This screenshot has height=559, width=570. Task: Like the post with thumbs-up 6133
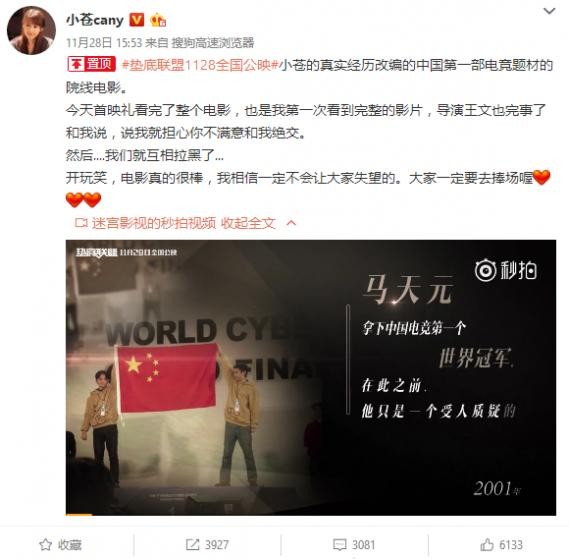(501, 544)
